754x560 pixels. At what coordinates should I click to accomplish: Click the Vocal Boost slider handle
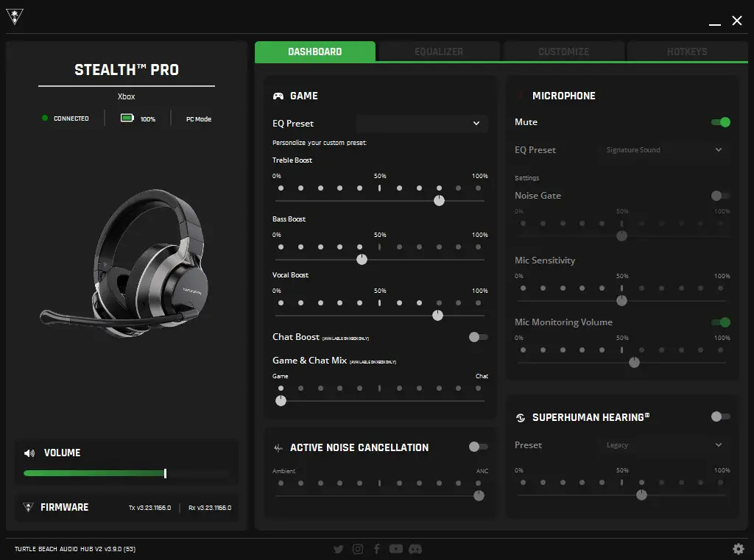coord(437,316)
